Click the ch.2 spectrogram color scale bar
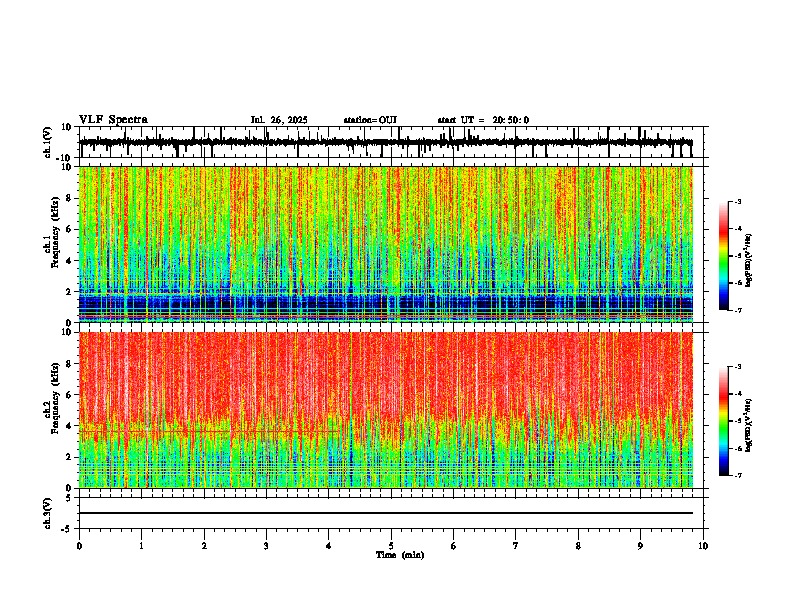 pyautogui.click(x=724, y=421)
